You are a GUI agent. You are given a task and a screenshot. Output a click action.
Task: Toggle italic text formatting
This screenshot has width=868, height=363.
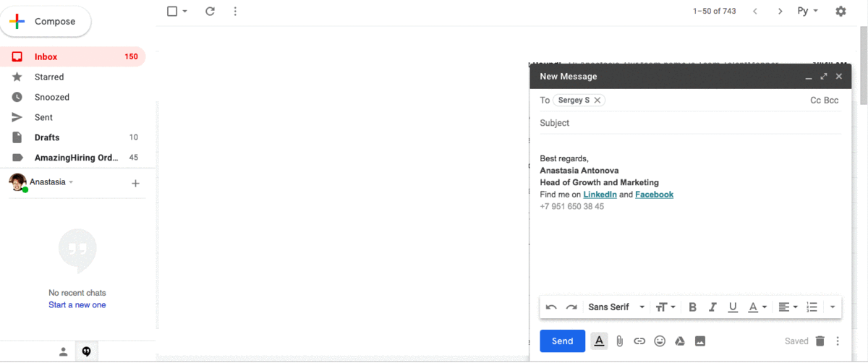point(712,307)
